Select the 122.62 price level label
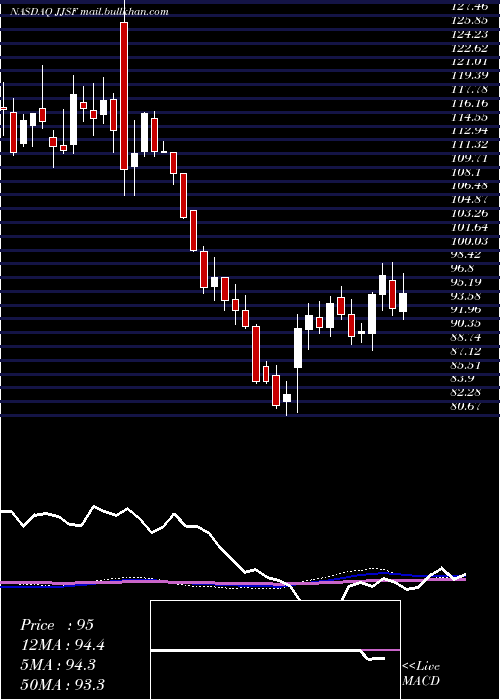 (x=469, y=48)
